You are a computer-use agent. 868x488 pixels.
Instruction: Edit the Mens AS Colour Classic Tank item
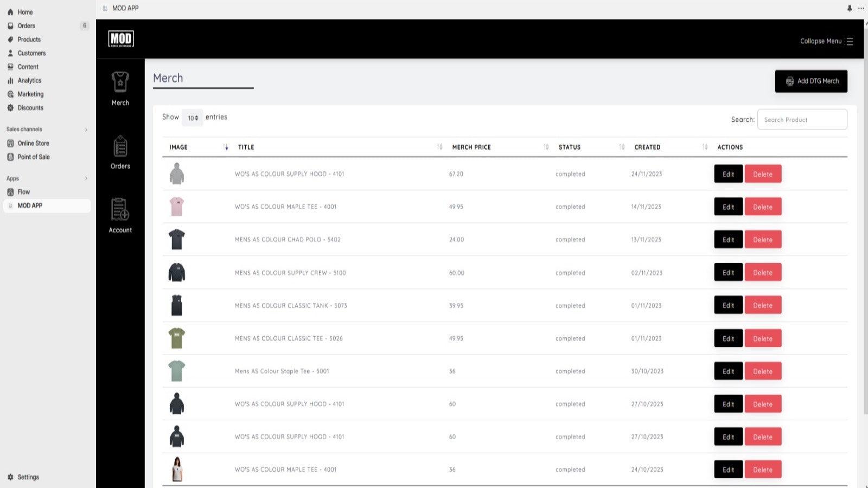[728, 305]
